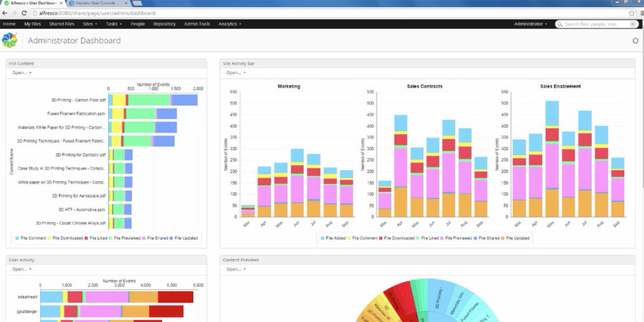This screenshot has width=644, height=322.
Task: Click the Sales Contracts chart title
Action: pos(425,87)
